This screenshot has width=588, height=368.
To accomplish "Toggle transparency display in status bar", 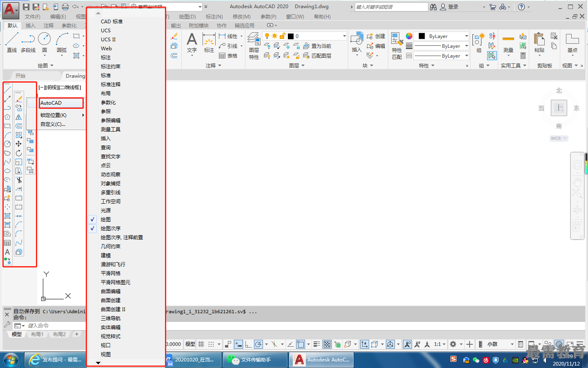I will point(327,344).
